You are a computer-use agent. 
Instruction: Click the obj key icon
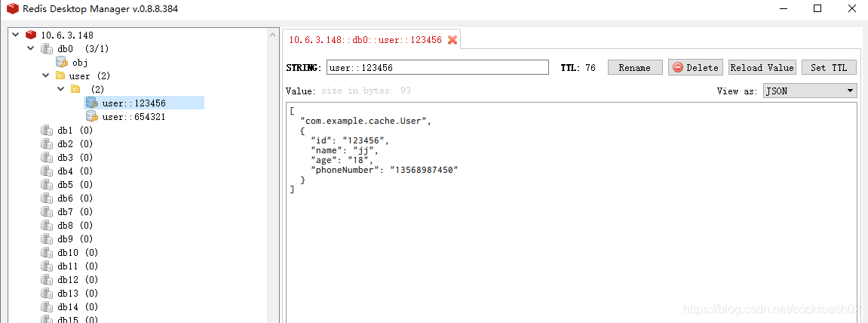pos(61,62)
